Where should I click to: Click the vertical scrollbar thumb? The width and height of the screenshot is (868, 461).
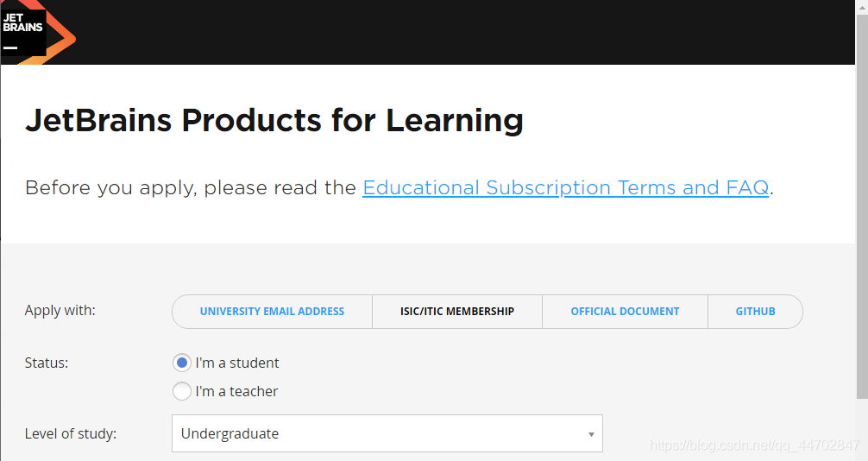tap(862, 205)
